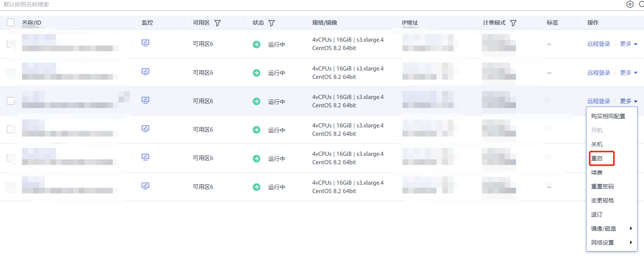Screen dimensions: 644x264
Task: Filter by availability zone (可用区) column
Action: click(218, 23)
